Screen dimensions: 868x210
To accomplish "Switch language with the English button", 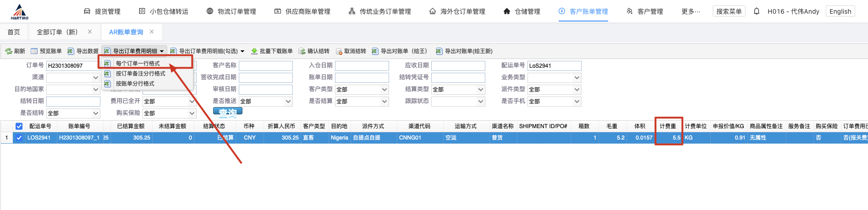I will [x=840, y=11].
